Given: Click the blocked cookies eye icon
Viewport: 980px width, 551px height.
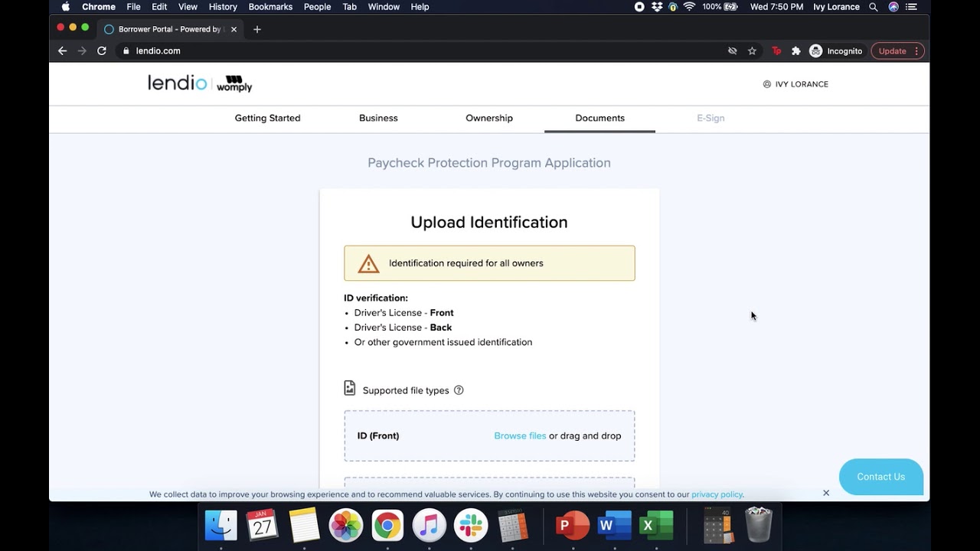Looking at the screenshot, I should [732, 51].
